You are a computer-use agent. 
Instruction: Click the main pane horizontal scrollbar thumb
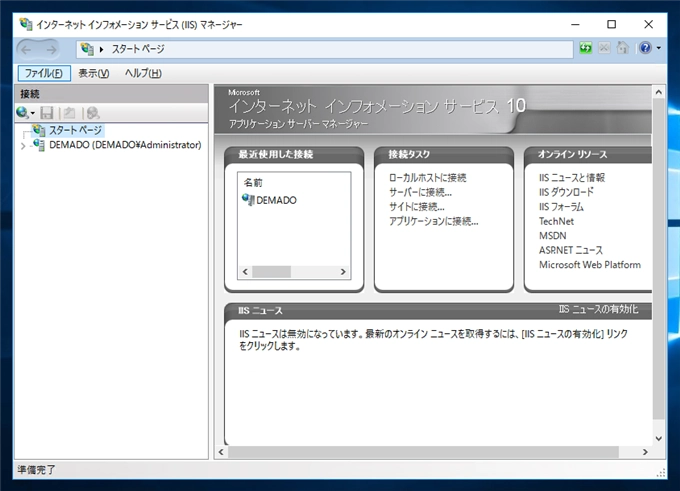423,452
